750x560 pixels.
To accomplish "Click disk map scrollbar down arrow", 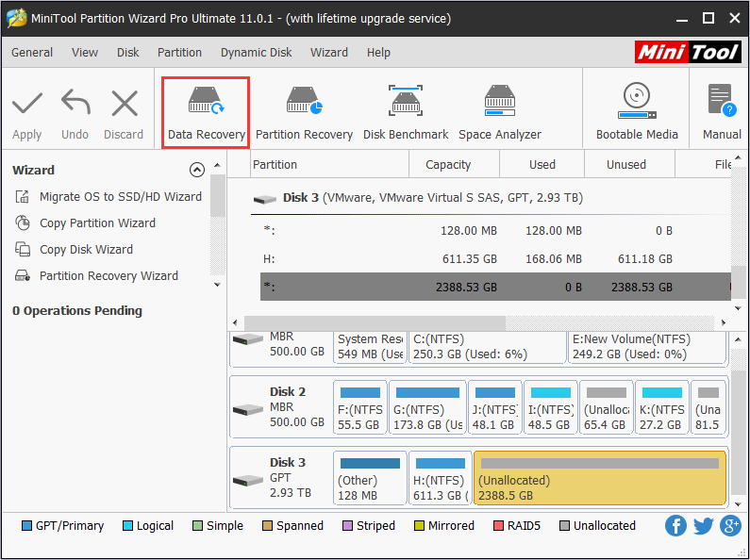I will click(x=738, y=504).
